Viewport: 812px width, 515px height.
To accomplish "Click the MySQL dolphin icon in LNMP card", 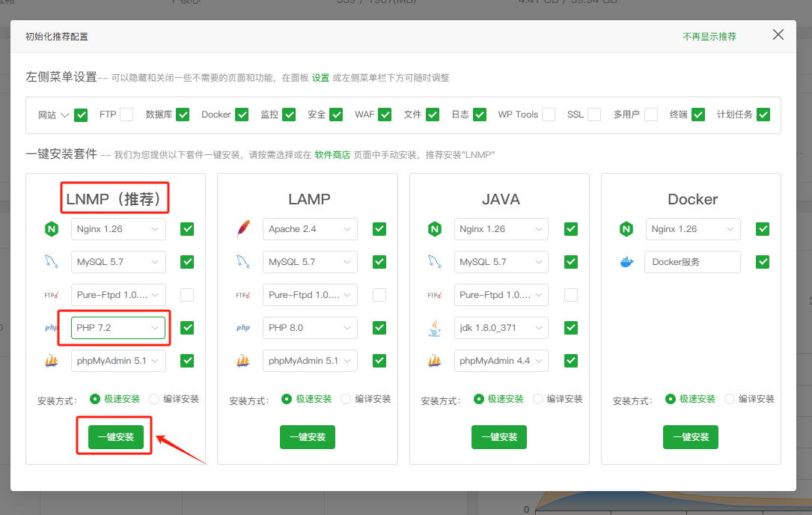I will (x=52, y=262).
